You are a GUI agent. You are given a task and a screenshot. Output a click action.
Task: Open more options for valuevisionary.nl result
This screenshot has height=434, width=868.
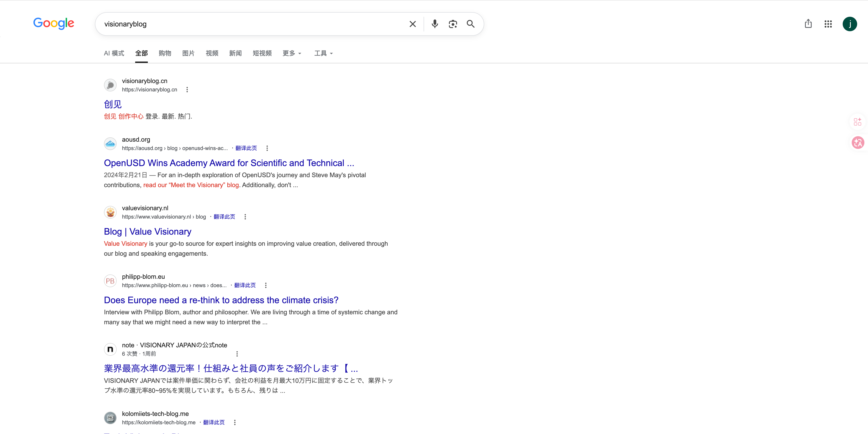click(x=245, y=217)
